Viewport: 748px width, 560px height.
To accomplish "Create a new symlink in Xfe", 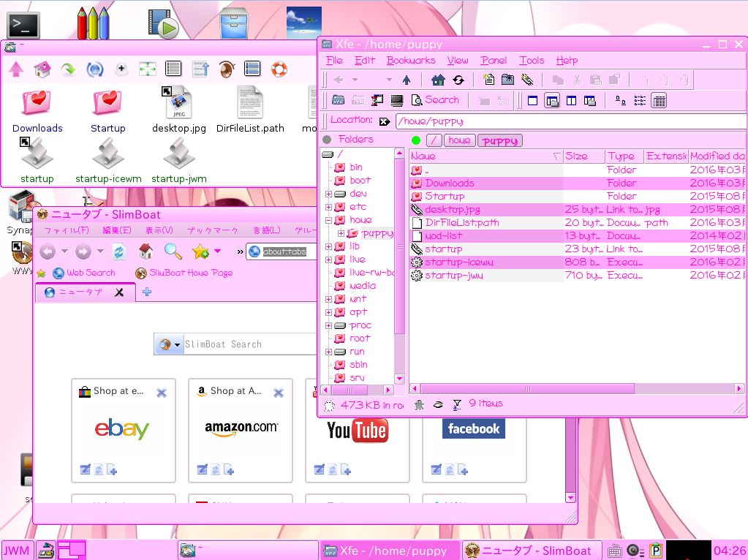I will tap(527, 80).
